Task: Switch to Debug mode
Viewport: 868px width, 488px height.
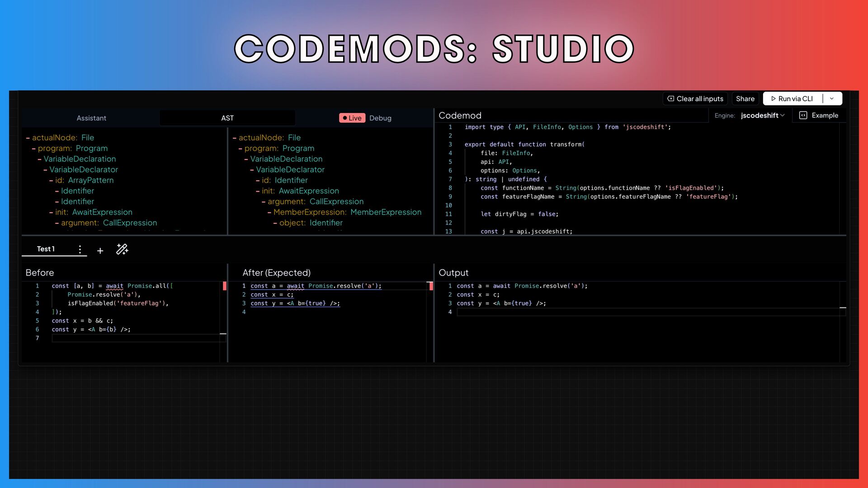Action: [x=380, y=118]
